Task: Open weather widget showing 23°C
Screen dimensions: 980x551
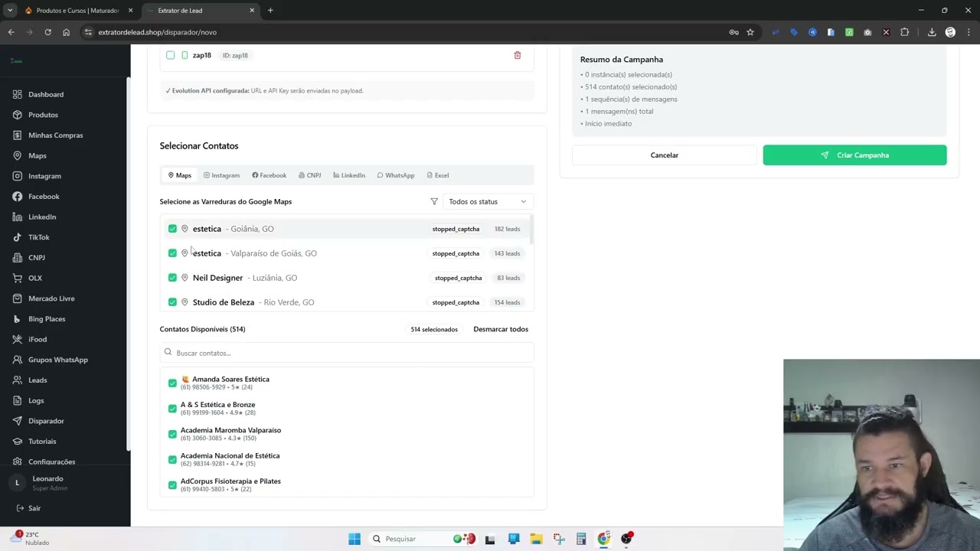Action: [31, 539]
